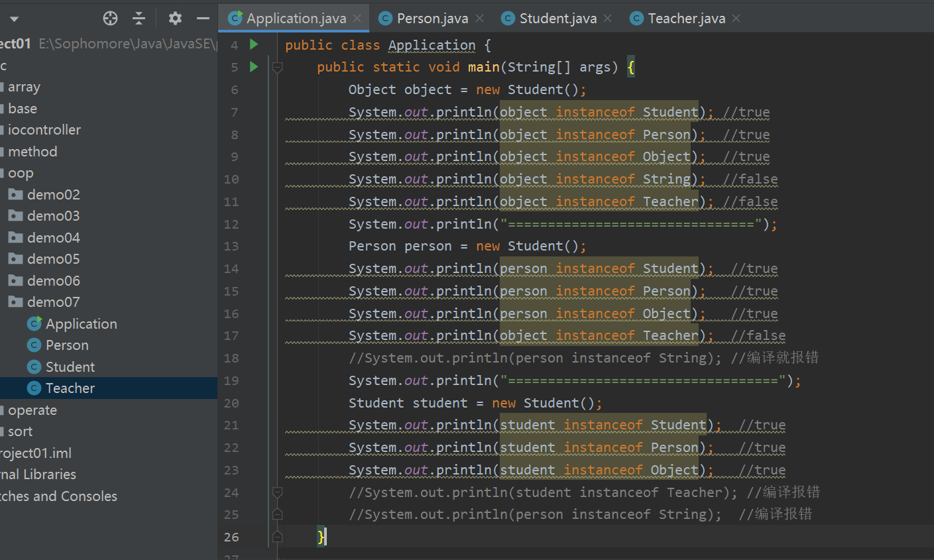
Task: Hide the project panel with minus icon
Action: (203, 19)
